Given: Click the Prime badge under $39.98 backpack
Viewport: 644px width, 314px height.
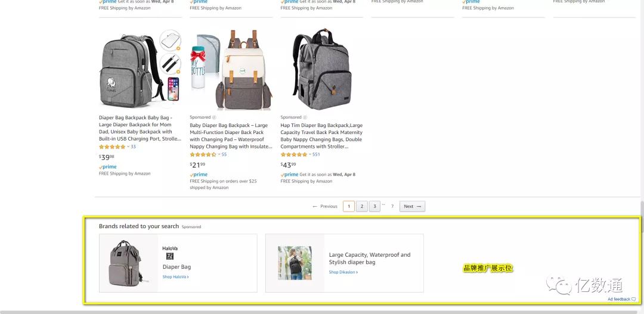Looking at the screenshot, I should [x=107, y=167].
